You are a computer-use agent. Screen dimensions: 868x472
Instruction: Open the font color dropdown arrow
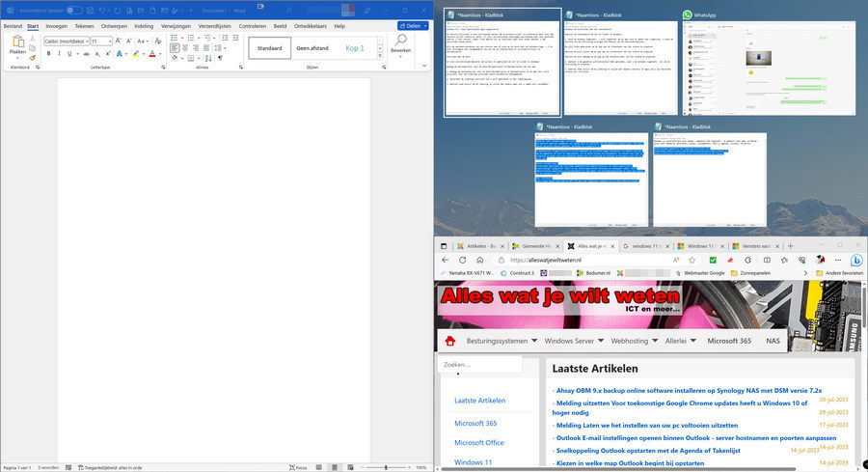coord(160,54)
